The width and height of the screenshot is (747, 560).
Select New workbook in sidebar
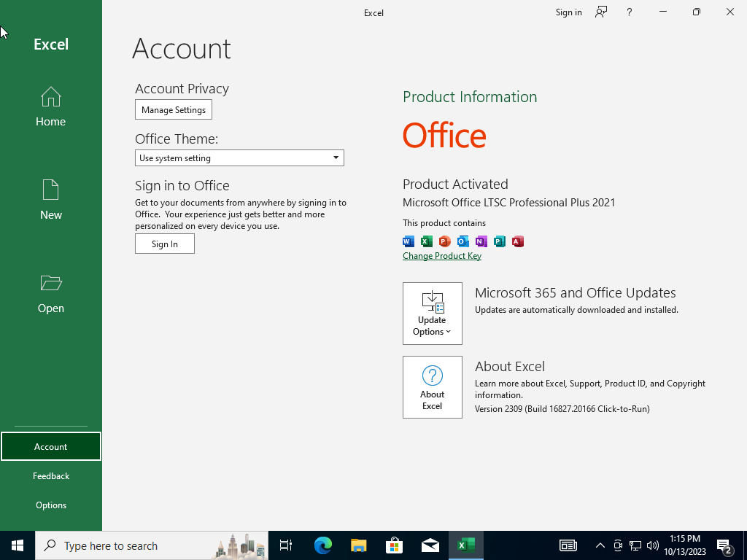[x=50, y=200]
